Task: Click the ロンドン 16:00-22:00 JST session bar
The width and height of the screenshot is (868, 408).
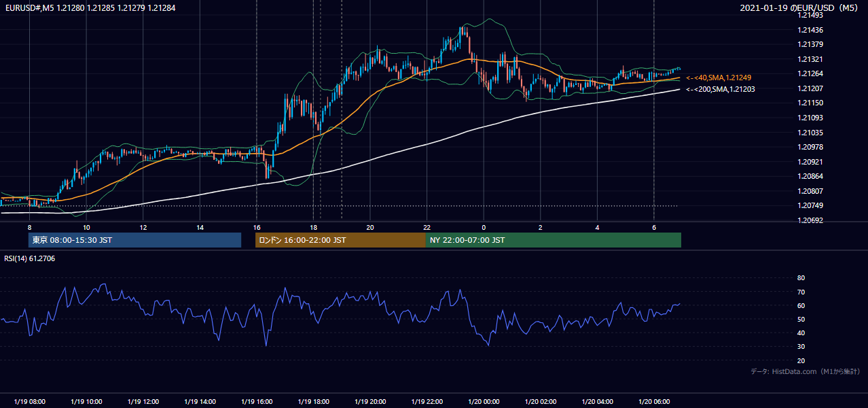Action: click(x=340, y=240)
